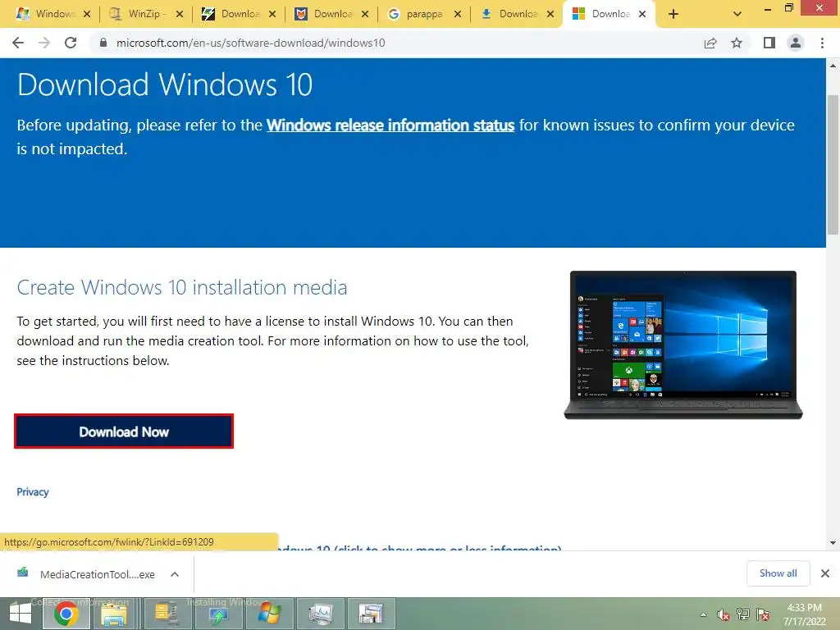Click the Action Center flag icon

[763, 614]
